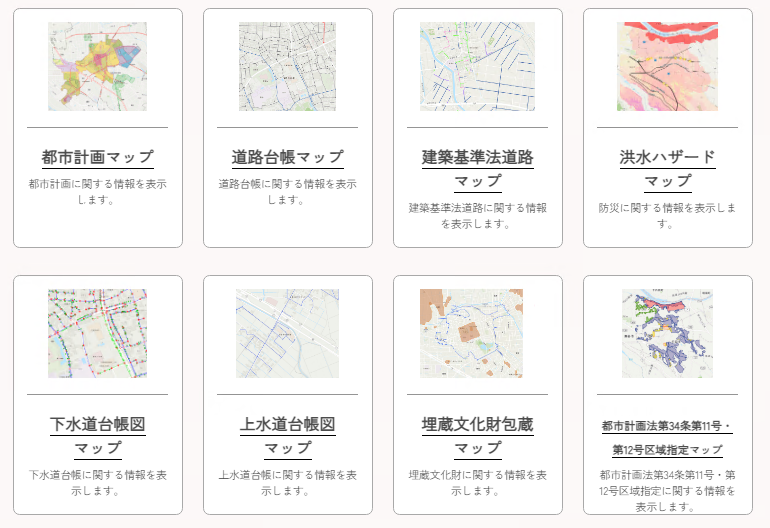This screenshot has width=770, height=528.
Task: Click the 防災に関する情報を表示します description text
Action: 667,215
